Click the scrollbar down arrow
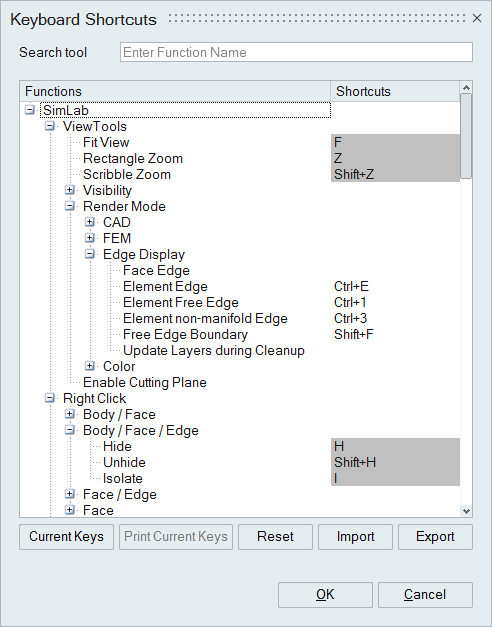492x627 pixels. (466, 511)
